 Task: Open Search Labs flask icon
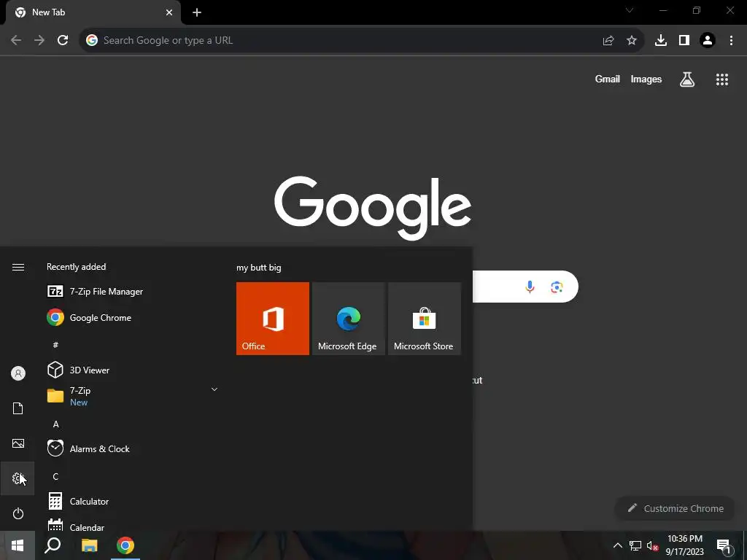point(687,79)
